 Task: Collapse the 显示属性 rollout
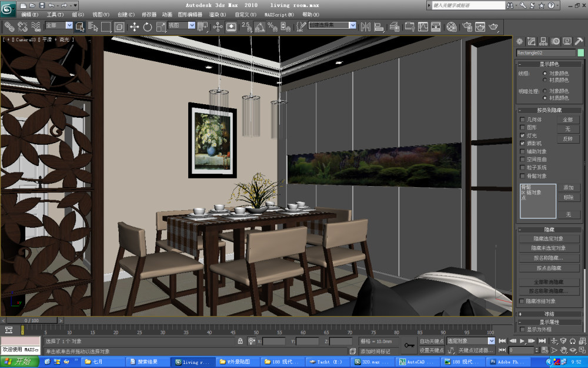[549, 322]
